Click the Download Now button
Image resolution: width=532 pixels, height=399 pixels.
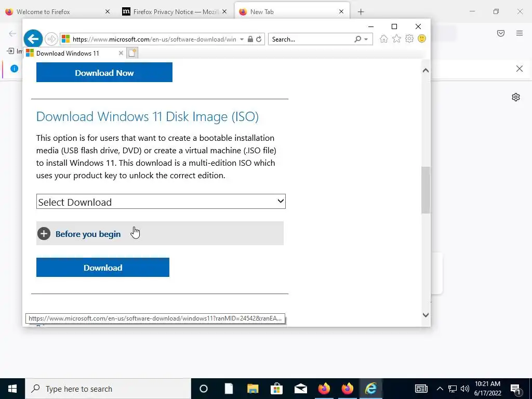tap(104, 72)
